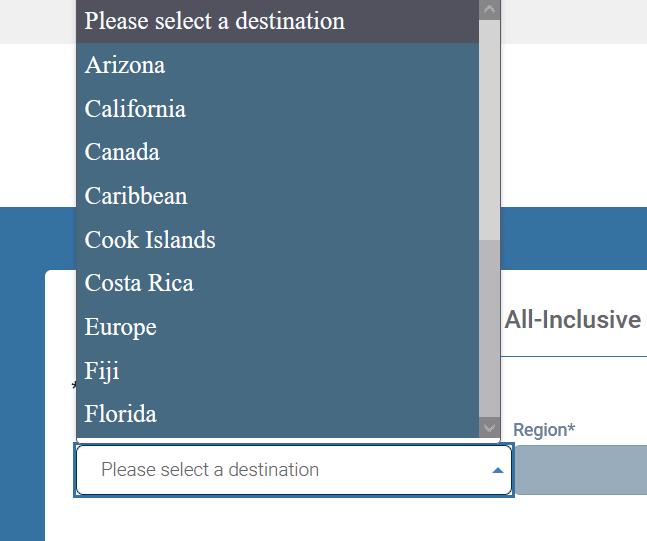Viewport: 647px width, 541px height.
Task: Switch to the All-Inclusive tab
Action: tap(573, 320)
